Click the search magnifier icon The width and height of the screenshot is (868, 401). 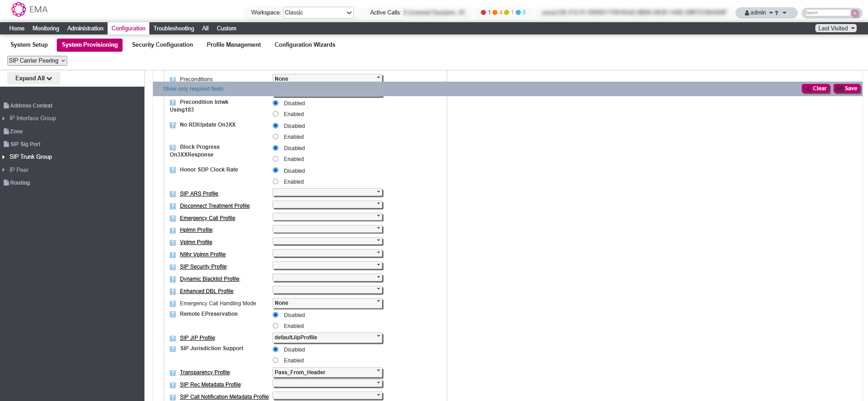(855, 13)
